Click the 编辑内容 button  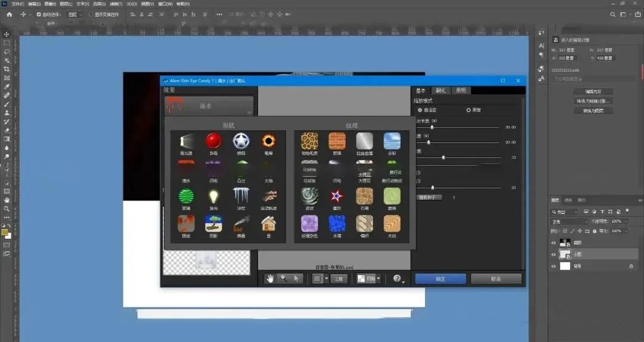[593, 92]
